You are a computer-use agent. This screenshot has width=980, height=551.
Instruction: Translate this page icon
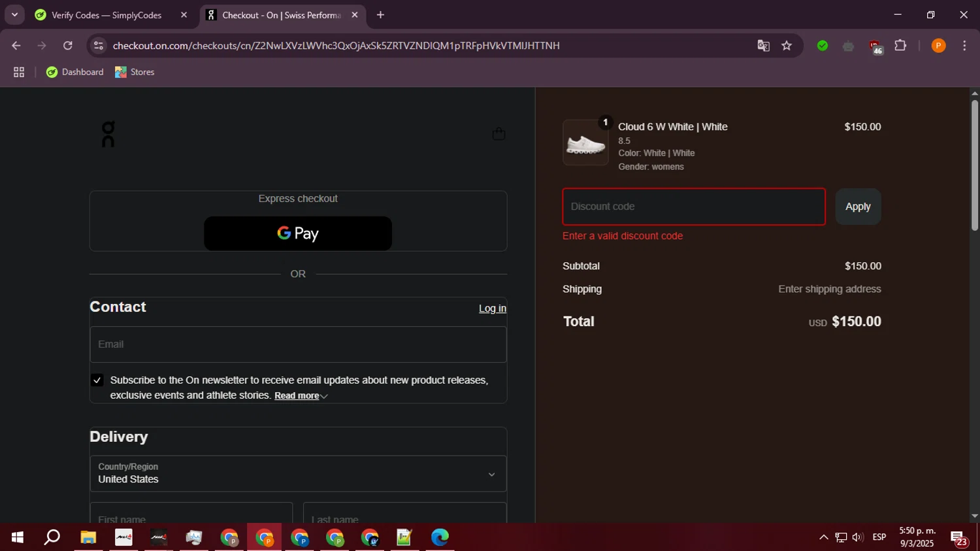tap(763, 46)
